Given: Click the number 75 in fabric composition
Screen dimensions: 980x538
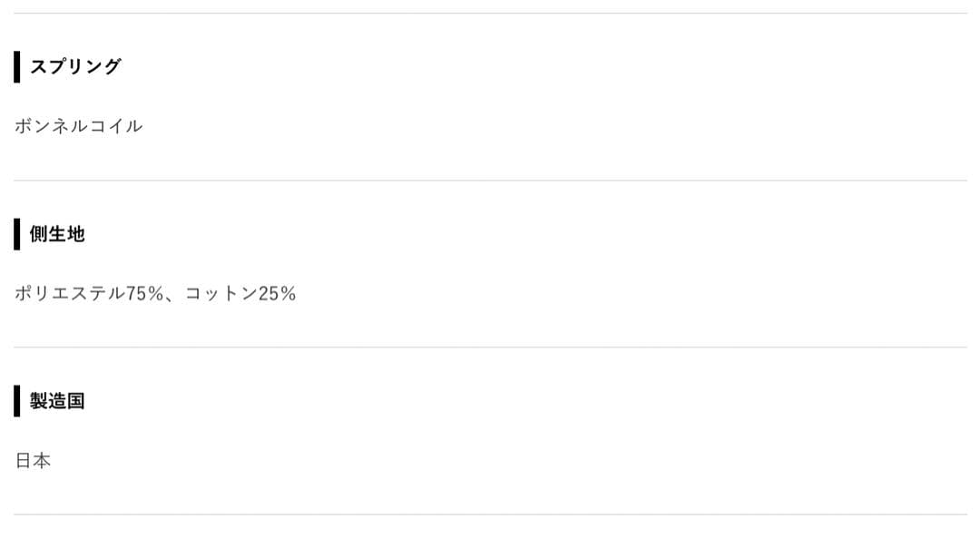Looking at the screenshot, I should coord(136,294).
